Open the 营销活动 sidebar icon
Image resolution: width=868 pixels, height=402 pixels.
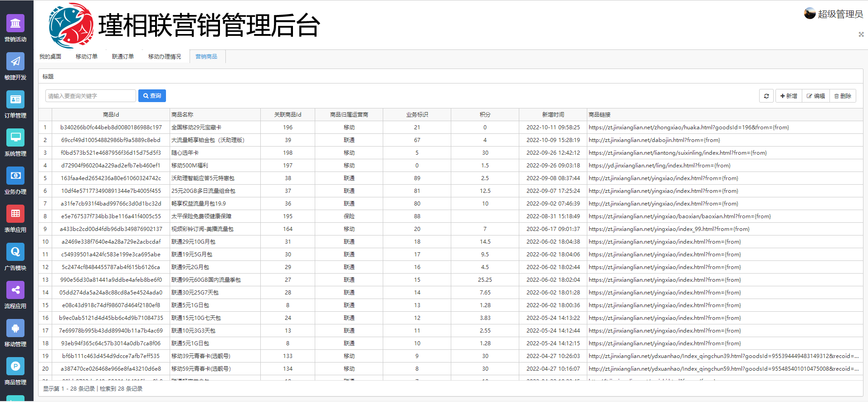coord(15,23)
